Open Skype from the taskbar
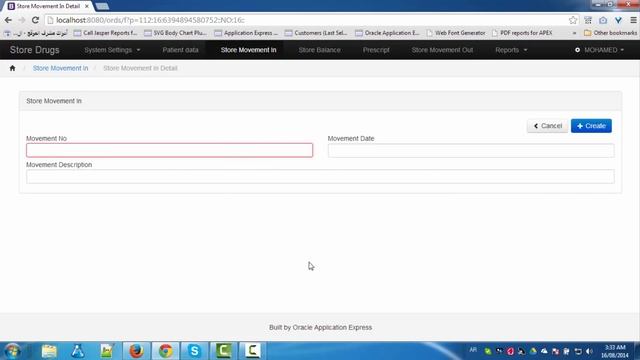This screenshot has width=640, height=360. [194, 351]
